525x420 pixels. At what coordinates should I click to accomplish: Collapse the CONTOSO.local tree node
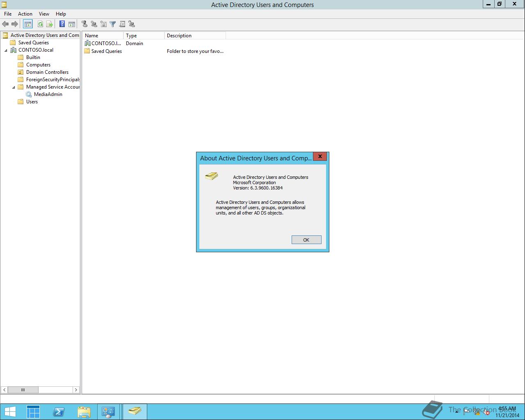[x=6, y=50]
